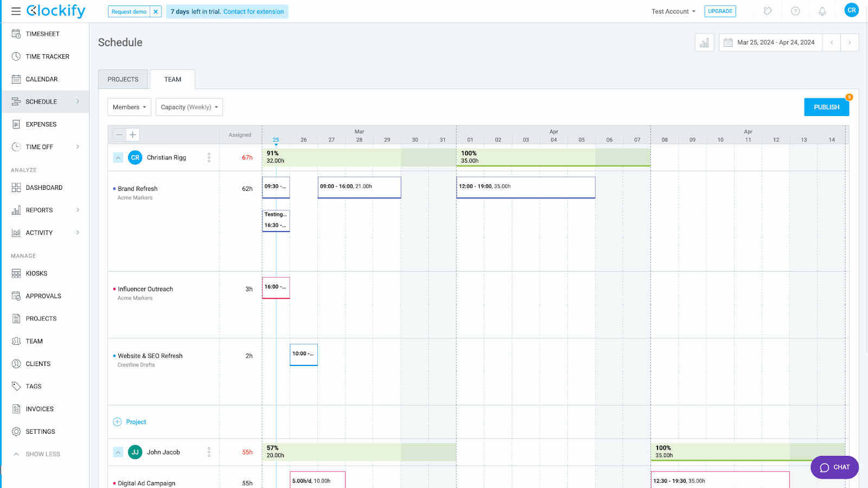The height and width of the screenshot is (488, 868).
Task: View notifications via the bell icon
Action: [x=822, y=11]
